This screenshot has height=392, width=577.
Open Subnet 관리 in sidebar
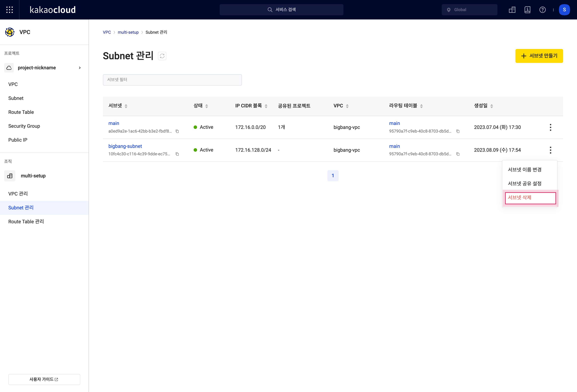point(44,208)
